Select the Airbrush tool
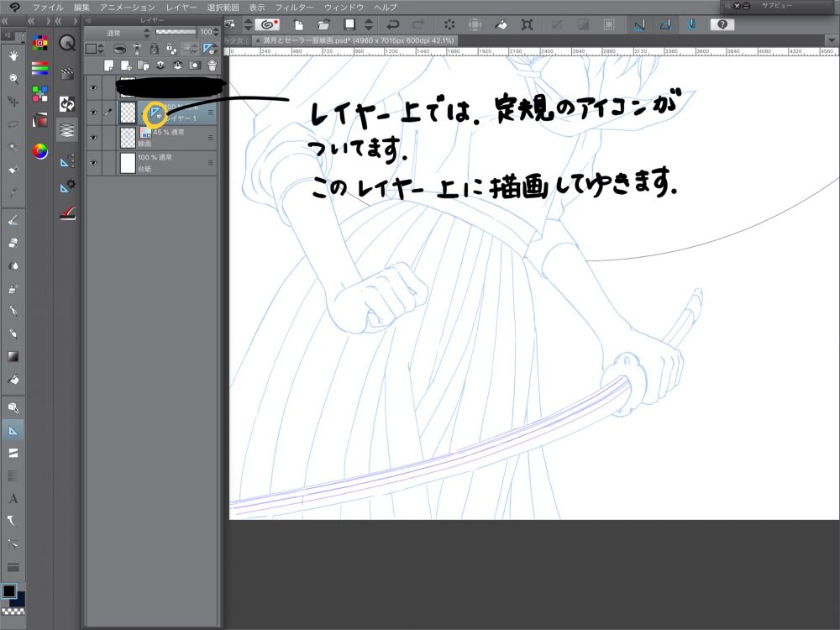Viewport: 840px width, 630px height. point(13,288)
